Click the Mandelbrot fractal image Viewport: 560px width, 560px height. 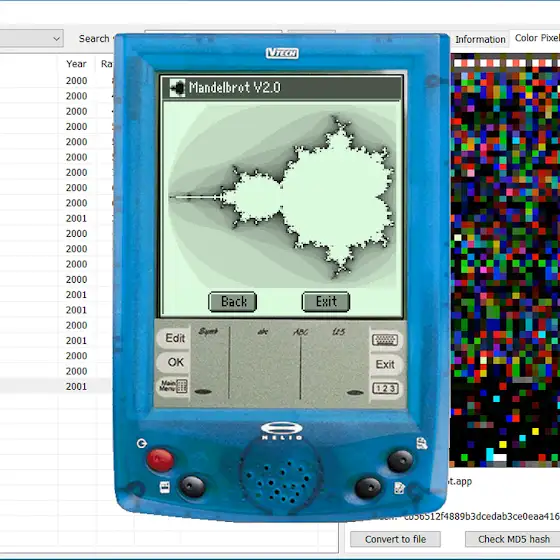point(282,196)
